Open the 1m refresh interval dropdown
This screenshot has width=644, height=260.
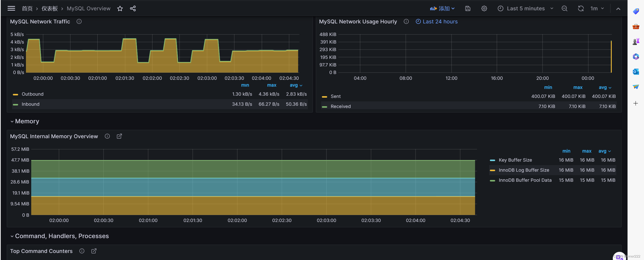pos(597,9)
